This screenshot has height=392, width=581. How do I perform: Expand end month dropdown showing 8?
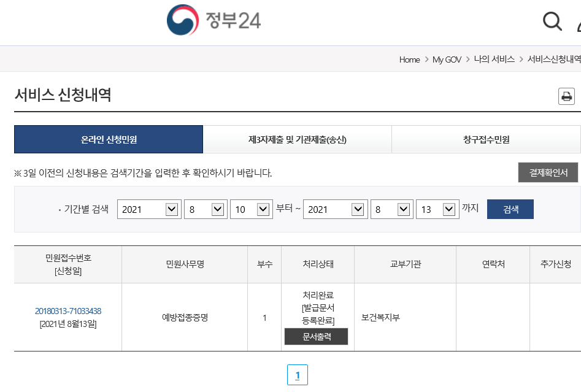(392, 209)
